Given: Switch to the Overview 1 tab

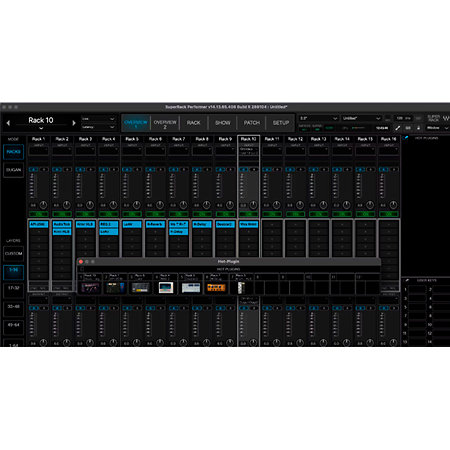Looking at the screenshot, I should click(136, 123).
